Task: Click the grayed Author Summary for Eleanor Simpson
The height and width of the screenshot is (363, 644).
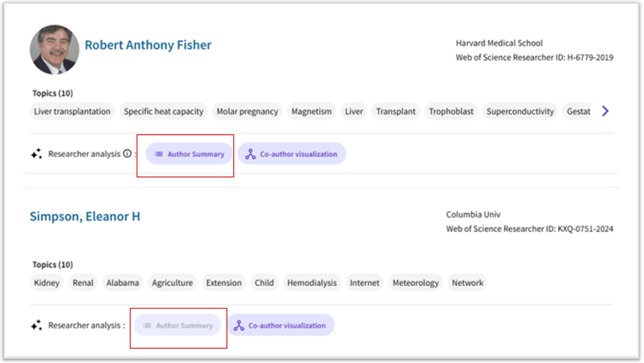Action: [177, 325]
